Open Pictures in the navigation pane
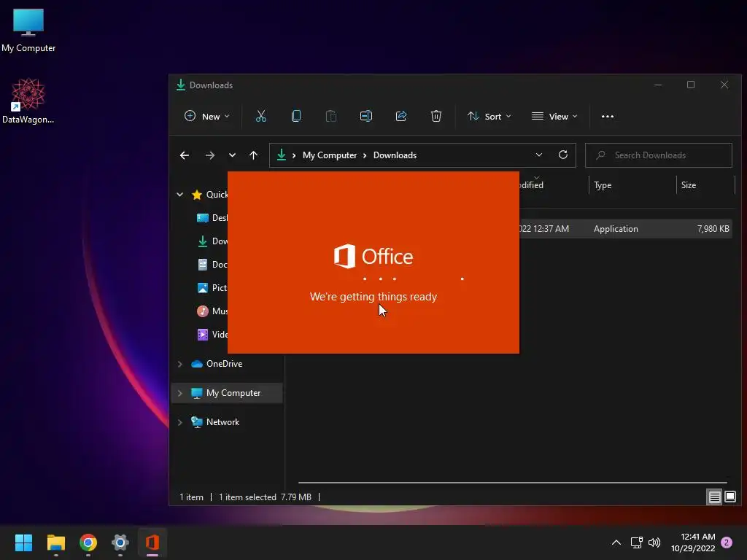This screenshot has width=747, height=560. [212, 287]
